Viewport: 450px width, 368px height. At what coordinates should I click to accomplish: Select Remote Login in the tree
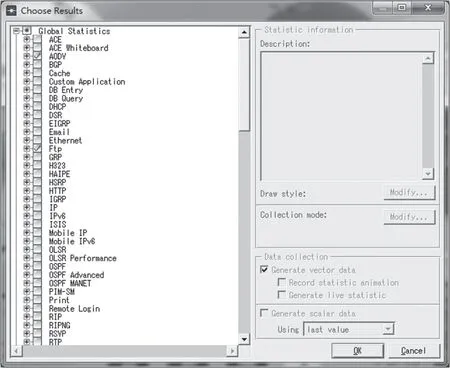pos(74,308)
